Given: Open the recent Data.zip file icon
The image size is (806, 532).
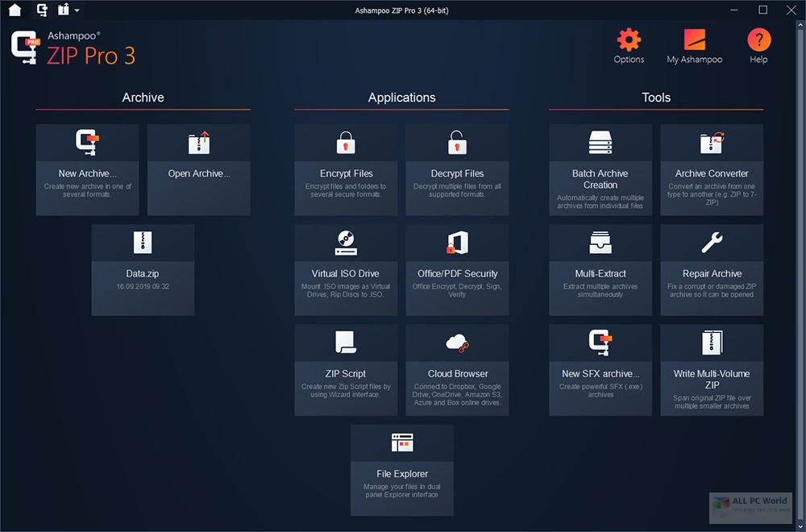Looking at the screenshot, I should pos(143,242).
